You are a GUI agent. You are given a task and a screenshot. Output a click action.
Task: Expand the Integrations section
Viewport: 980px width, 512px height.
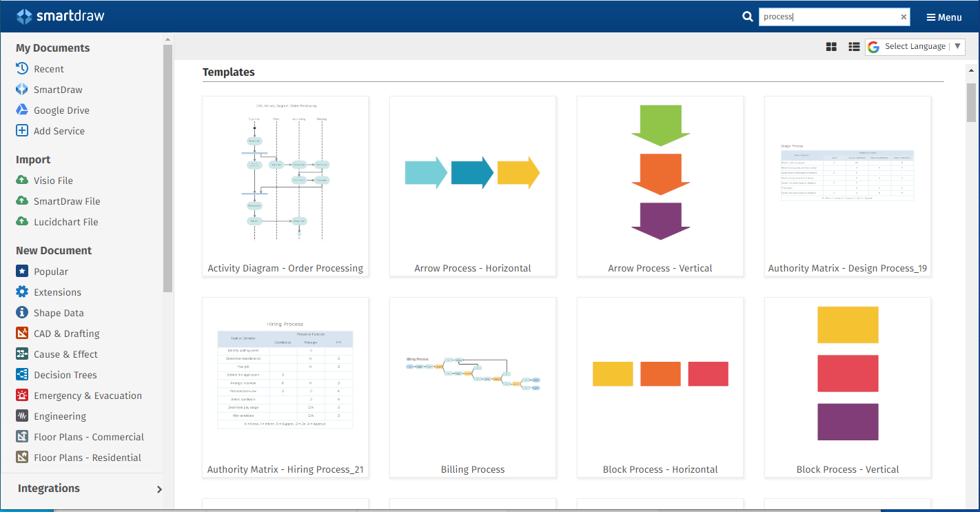point(159,489)
